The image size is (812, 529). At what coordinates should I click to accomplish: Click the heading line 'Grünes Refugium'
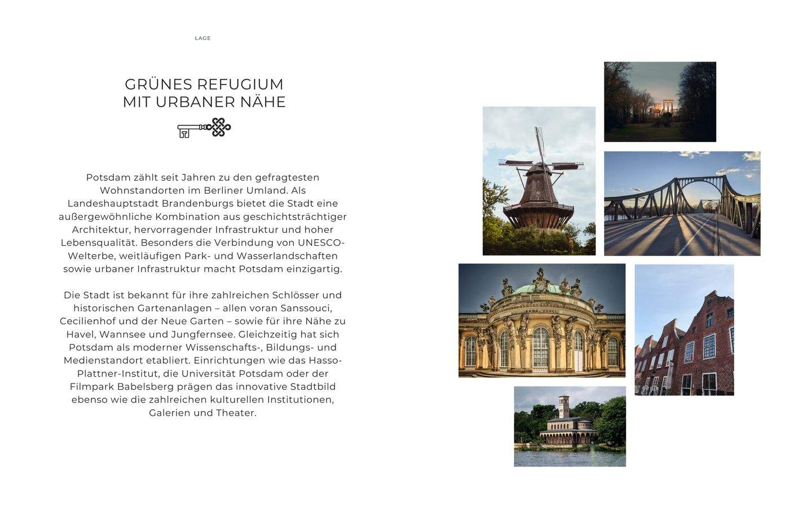point(204,84)
